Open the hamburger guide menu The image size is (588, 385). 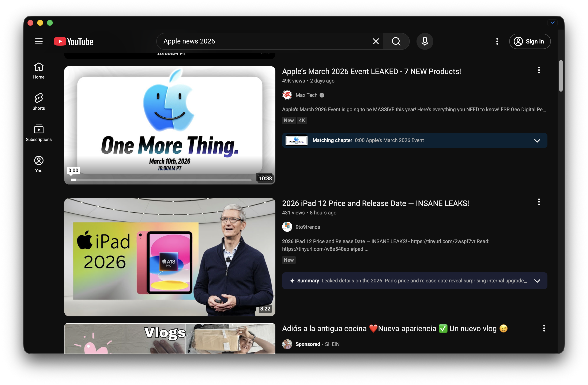(39, 42)
